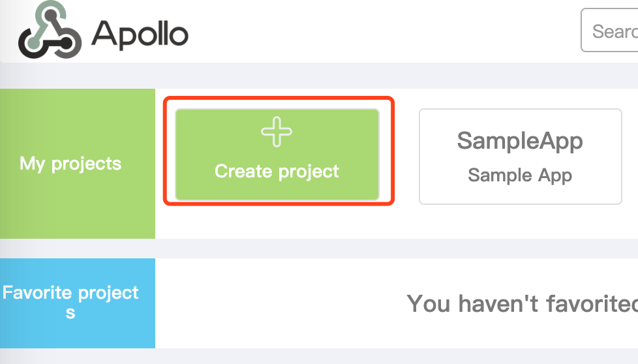Image resolution: width=638 pixels, height=364 pixels.
Task: Select the My projects section label
Action: pyautogui.click(x=70, y=164)
